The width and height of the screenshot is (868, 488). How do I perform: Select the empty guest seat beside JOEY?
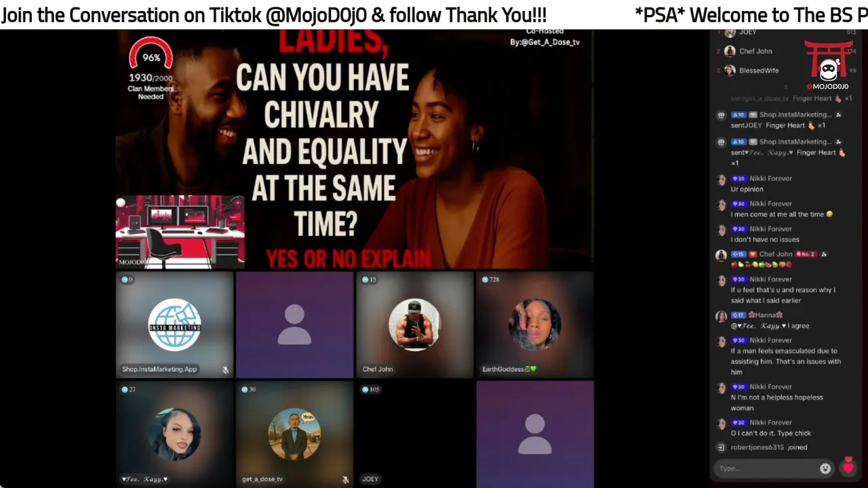coord(534,434)
